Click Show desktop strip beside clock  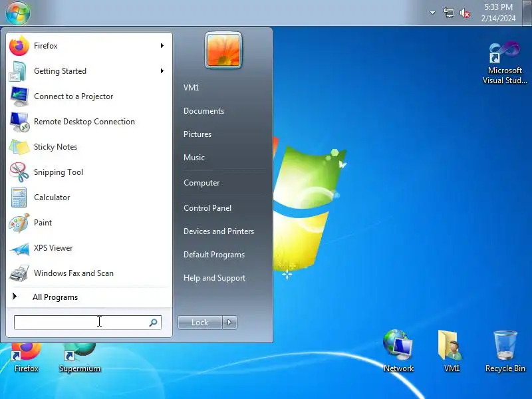[528, 13]
